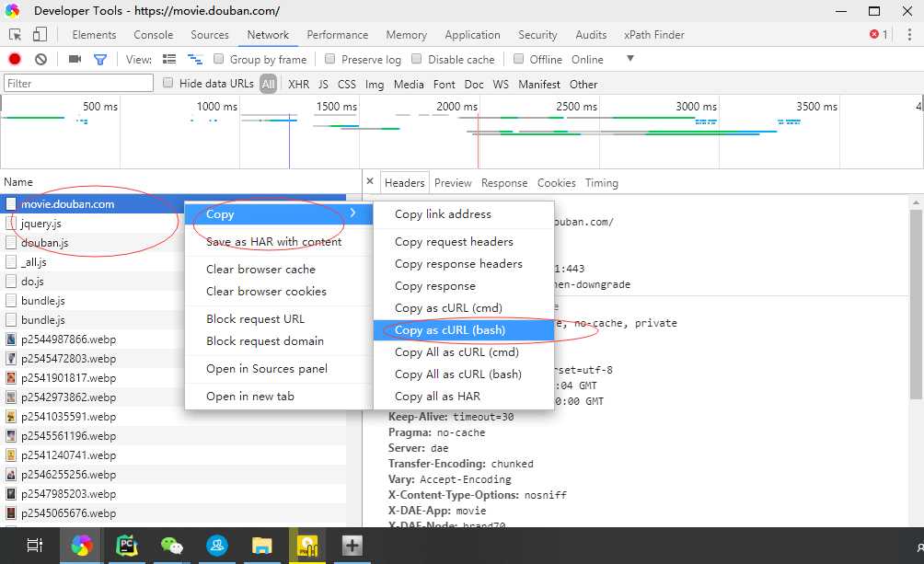924x564 pixels.
Task: Expand the Copy submenu entry
Action: [x=279, y=214]
